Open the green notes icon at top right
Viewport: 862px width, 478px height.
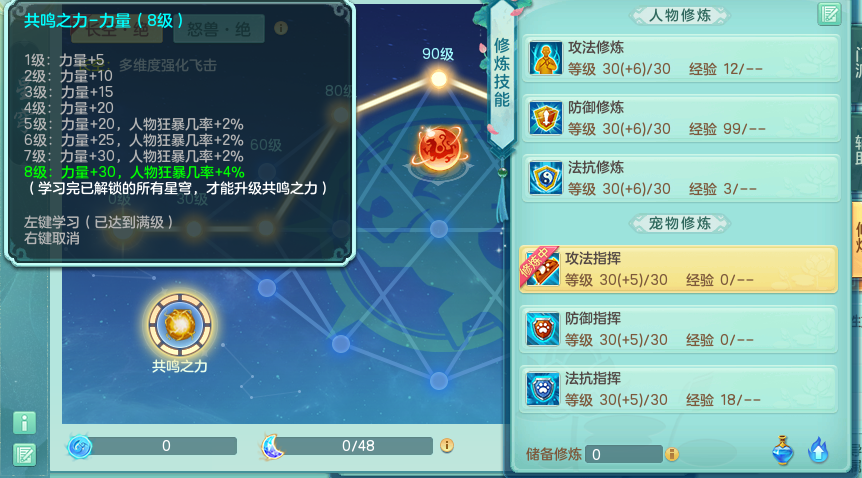click(829, 14)
